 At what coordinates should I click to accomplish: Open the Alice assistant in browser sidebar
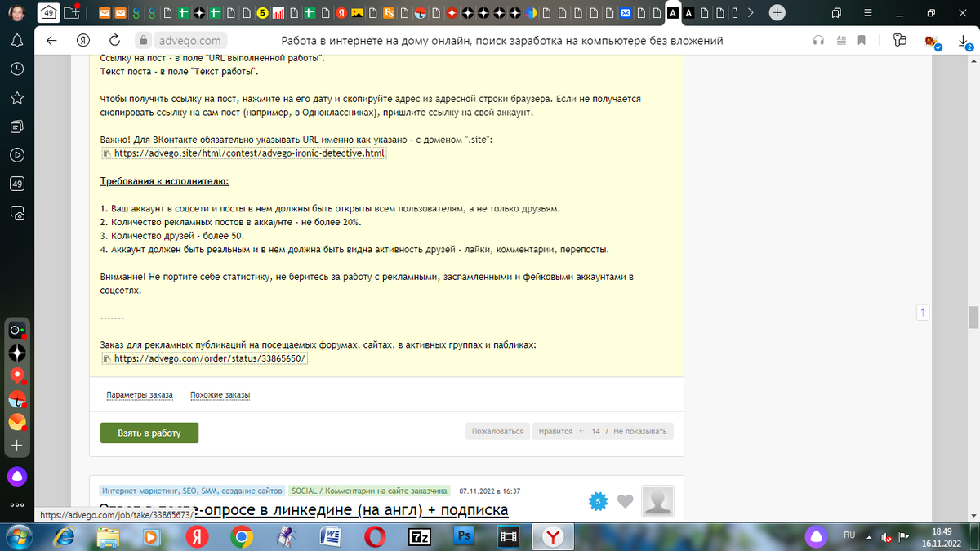tap(17, 477)
